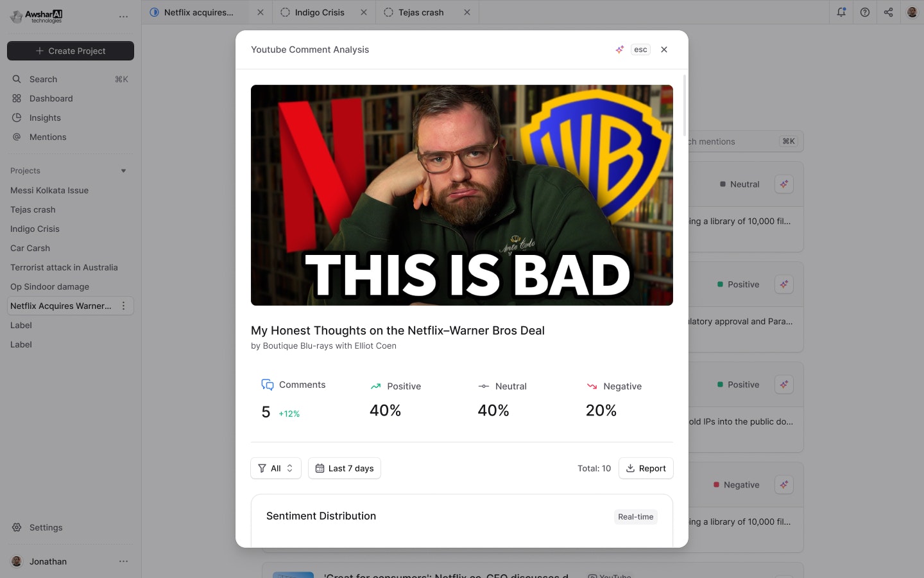Go to Dashboard in the sidebar
This screenshot has width=924, height=578.
[x=71, y=98]
